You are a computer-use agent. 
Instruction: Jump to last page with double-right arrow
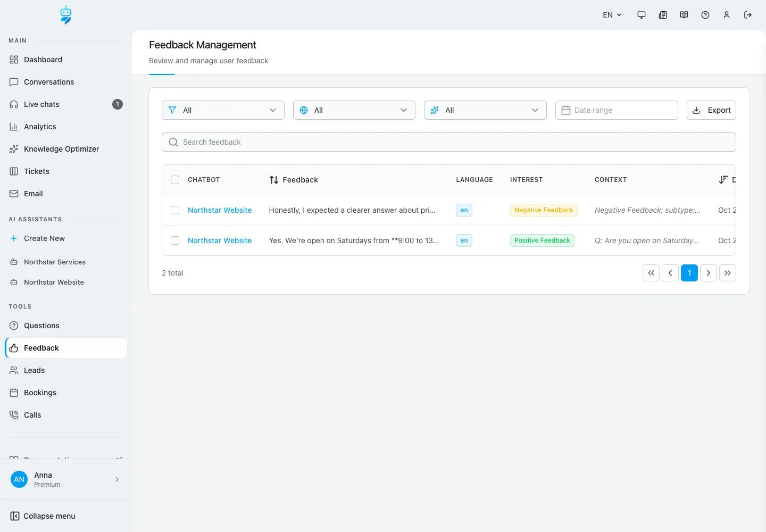[728, 273]
